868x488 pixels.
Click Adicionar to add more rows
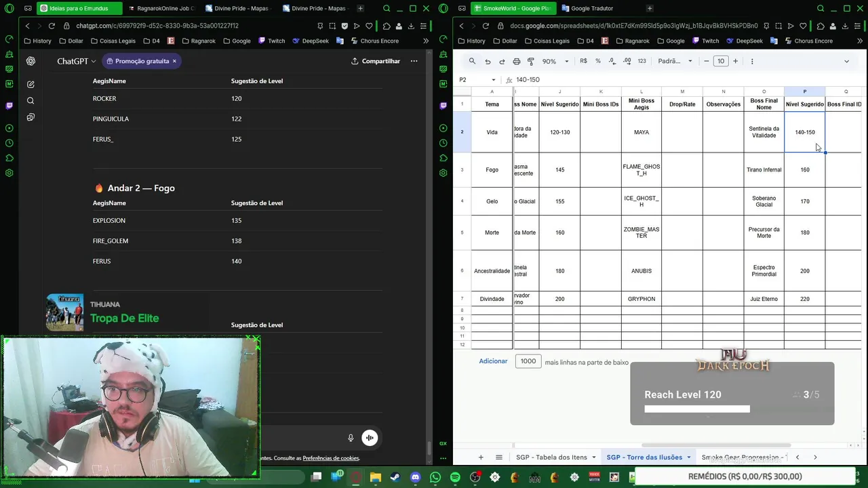click(x=493, y=361)
